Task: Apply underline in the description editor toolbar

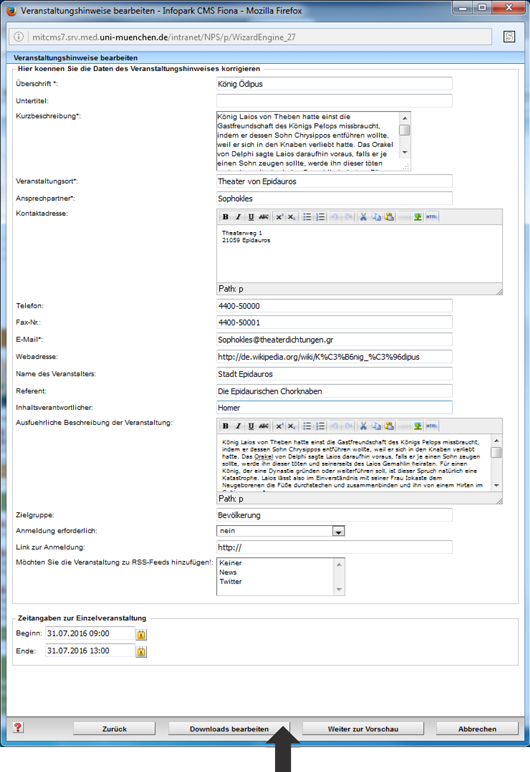Action: [251, 426]
